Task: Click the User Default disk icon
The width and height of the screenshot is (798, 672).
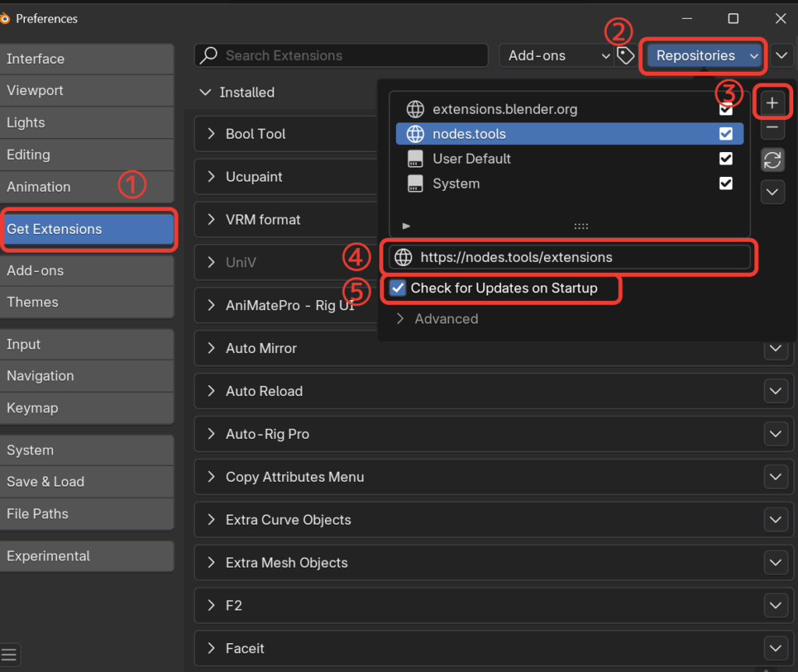Action: pos(416,159)
